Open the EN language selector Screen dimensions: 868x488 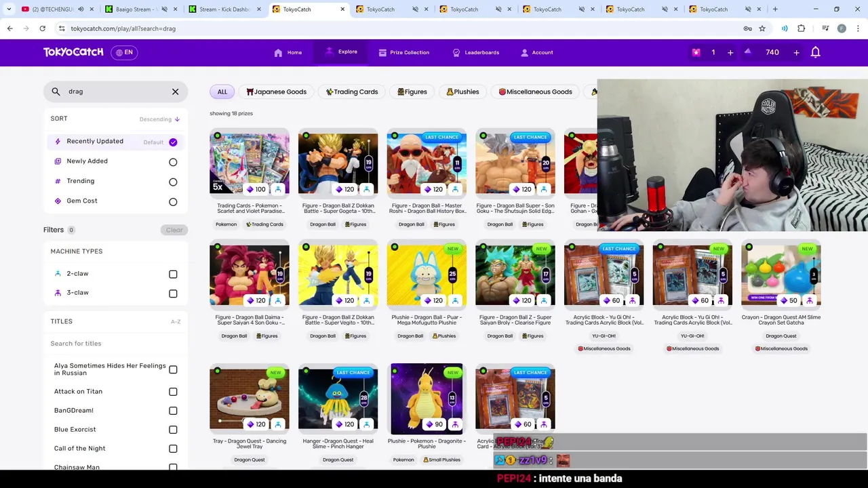pyautogui.click(x=124, y=52)
